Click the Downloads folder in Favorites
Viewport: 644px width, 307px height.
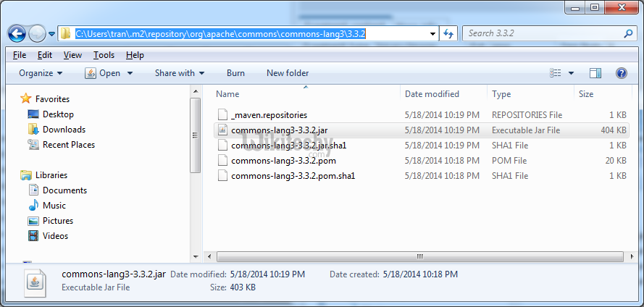point(64,130)
